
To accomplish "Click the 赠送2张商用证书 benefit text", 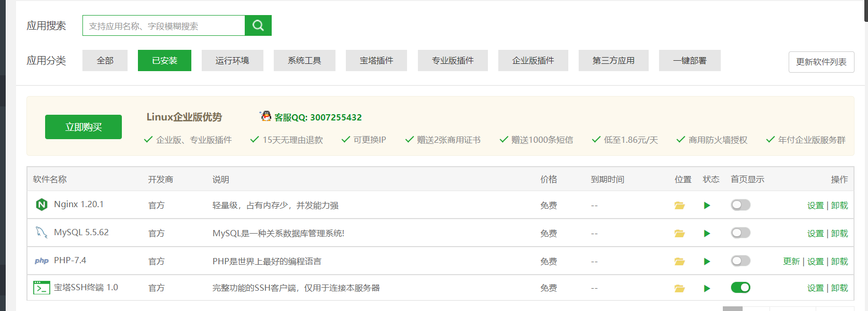I will pyautogui.click(x=449, y=140).
